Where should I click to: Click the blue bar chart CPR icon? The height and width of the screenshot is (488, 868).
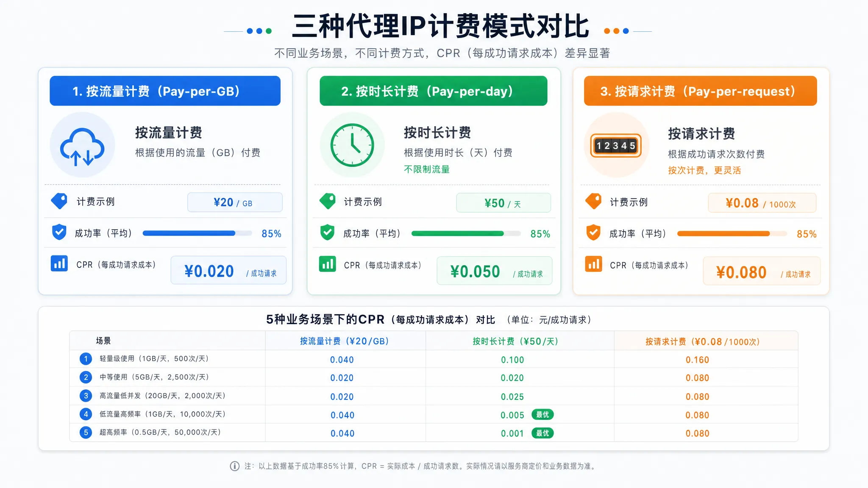pos(59,263)
